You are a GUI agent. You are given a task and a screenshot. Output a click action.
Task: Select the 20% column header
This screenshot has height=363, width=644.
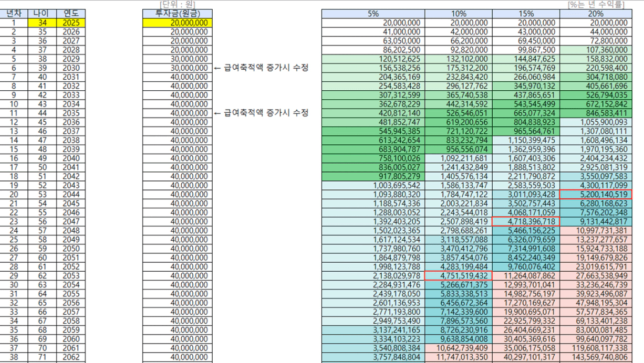coord(596,14)
